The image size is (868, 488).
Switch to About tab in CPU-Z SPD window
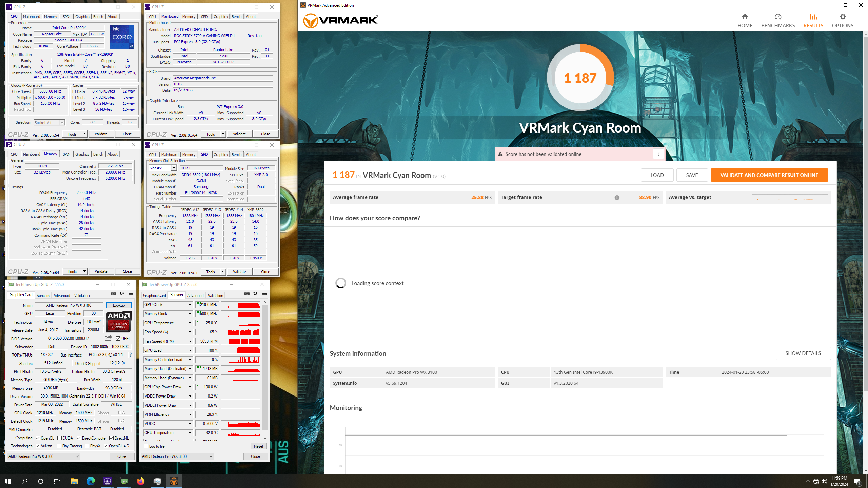[251, 155]
